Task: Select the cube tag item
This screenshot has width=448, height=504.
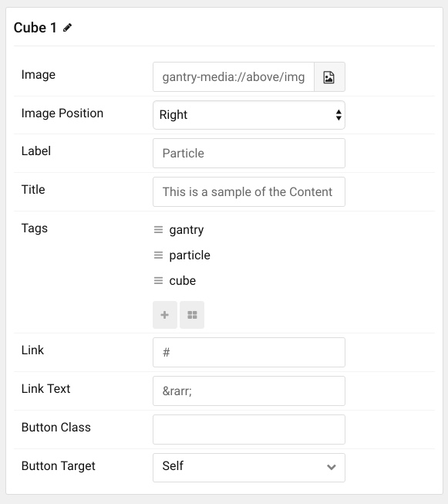Action: 183,281
